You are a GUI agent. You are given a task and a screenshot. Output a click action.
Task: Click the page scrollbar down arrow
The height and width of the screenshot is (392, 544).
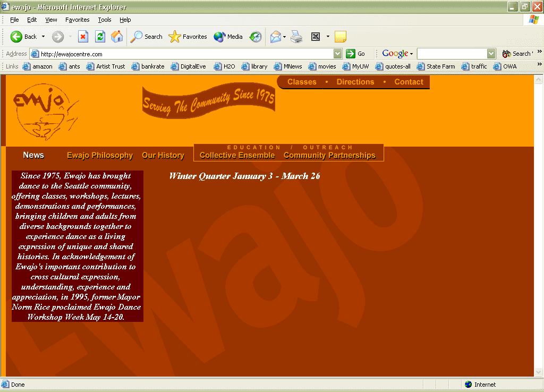[x=539, y=372]
